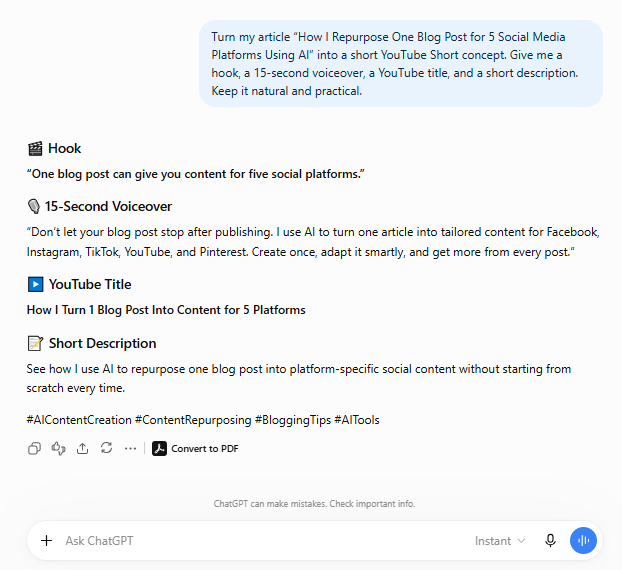This screenshot has height=570, width=622.
Task: Click the description text 'See how I use AI'
Action: click(x=299, y=378)
